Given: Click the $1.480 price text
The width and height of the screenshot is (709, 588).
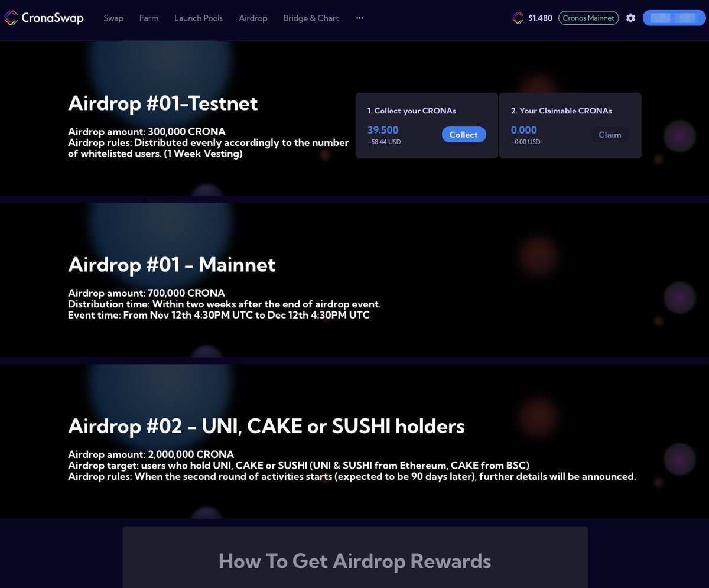Looking at the screenshot, I should [x=540, y=18].
